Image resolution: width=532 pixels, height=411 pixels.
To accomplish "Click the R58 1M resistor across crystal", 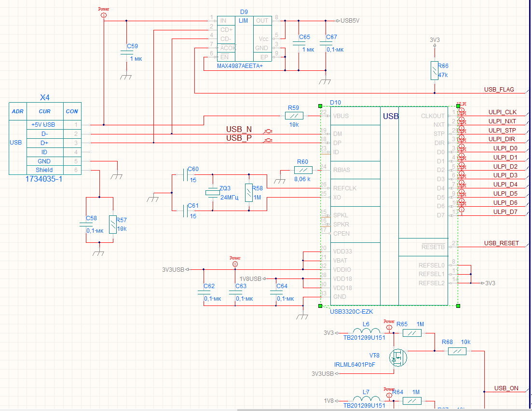I will tap(248, 193).
